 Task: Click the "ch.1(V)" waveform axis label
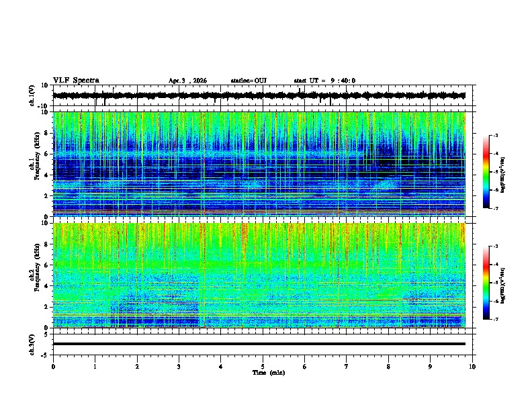click(32, 95)
